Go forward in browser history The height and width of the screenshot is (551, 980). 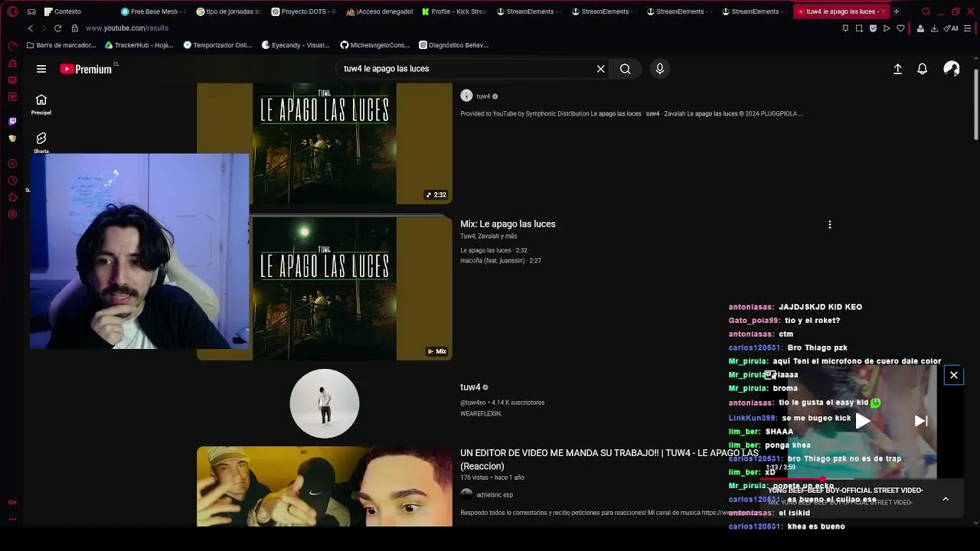tap(44, 28)
